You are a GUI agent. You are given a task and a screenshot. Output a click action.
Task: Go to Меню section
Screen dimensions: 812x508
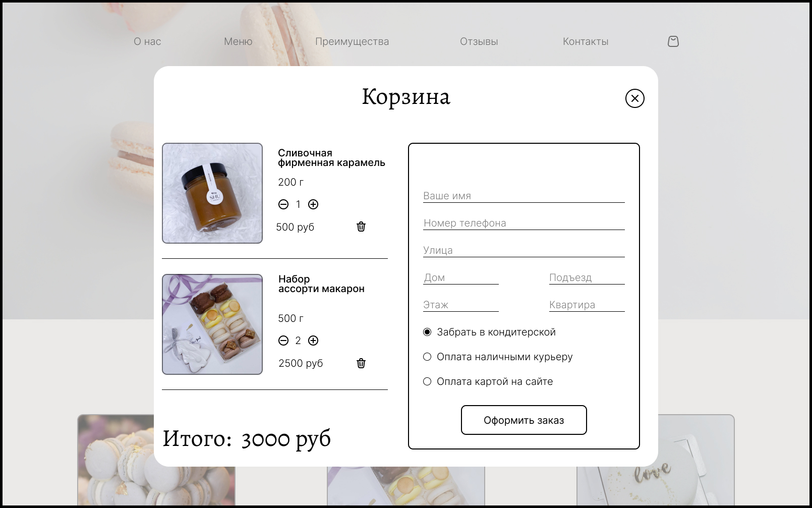point(238,41)
